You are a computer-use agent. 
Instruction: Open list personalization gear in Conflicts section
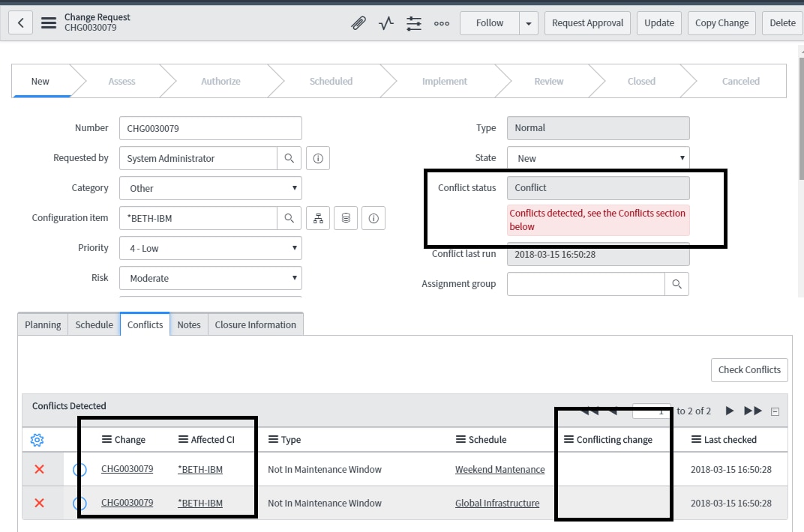pos(37,440)
